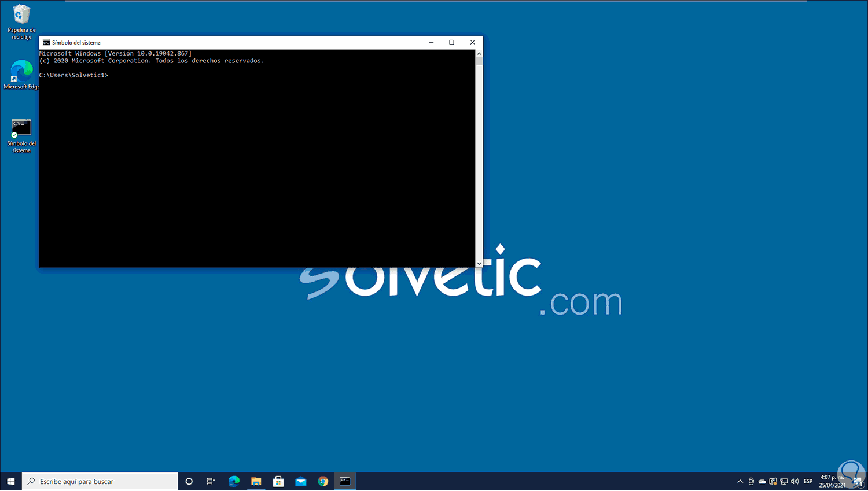Show hidden system tray icons
This screenshot has height=491, width=868.
point(740,481)
